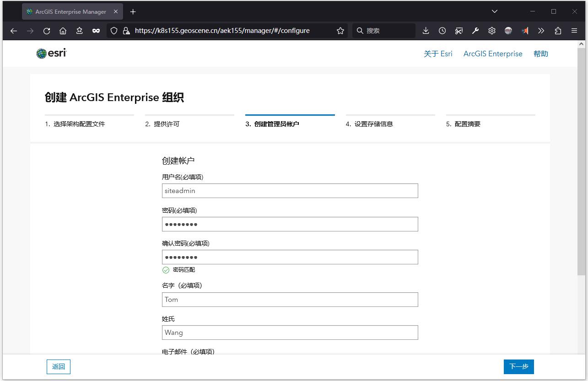588x381 pixels.
Task: Click the page vertical scrollbar thumb
Action: tap(581, 161)
